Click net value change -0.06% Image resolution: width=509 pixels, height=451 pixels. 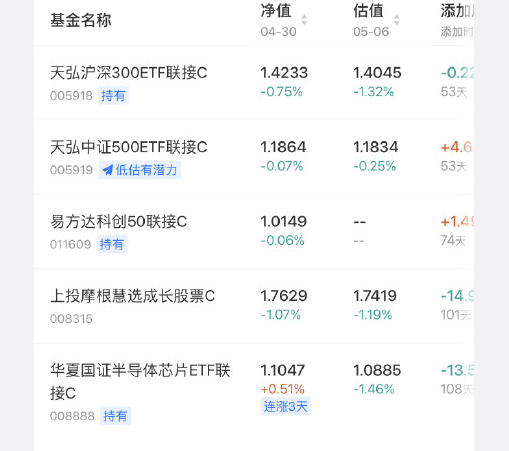(282, 240)
